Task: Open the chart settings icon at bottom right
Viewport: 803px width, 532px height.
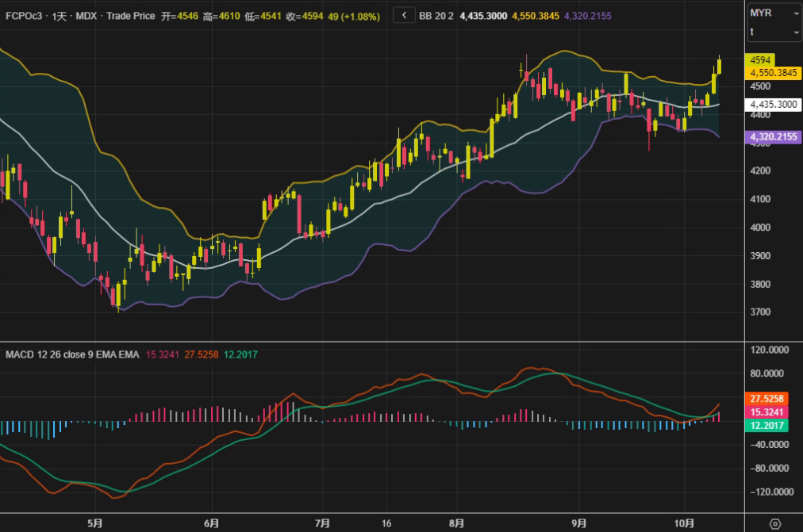Action: pos(775,523)
